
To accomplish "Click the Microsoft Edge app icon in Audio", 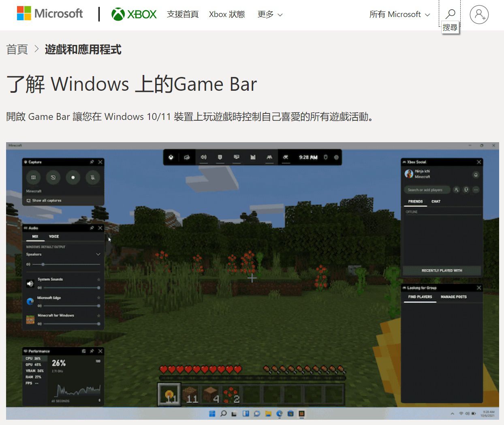I will point(30,301).
